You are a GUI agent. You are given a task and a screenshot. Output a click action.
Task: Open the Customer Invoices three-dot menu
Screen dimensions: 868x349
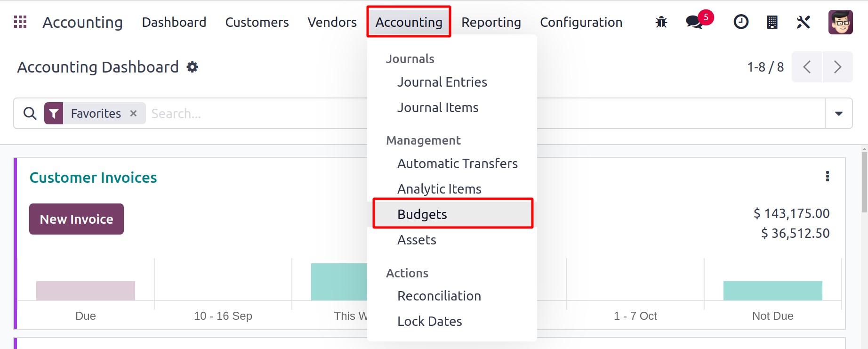pyautogui.click(x=827, y=176)
